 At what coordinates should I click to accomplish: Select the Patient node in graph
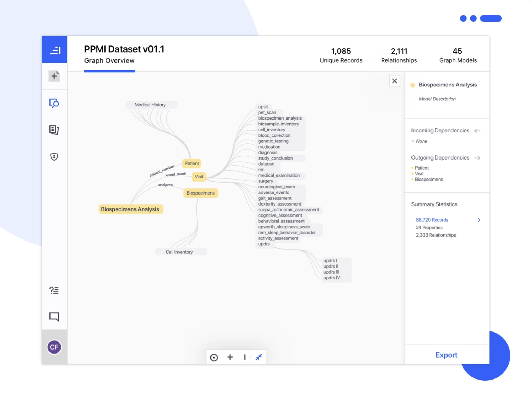pyautogui.click(x=192, y=163)
